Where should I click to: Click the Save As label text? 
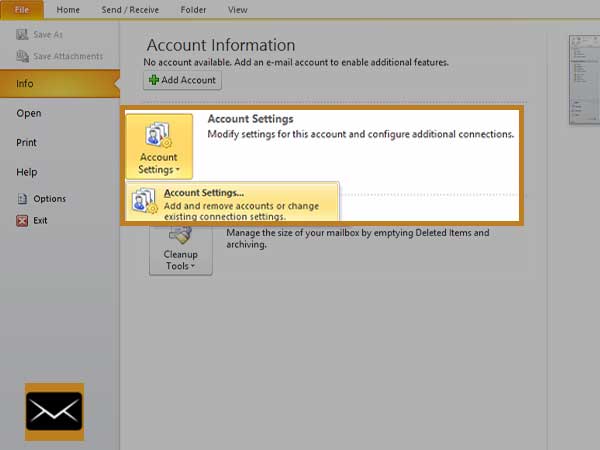click(x=48, y=35)
